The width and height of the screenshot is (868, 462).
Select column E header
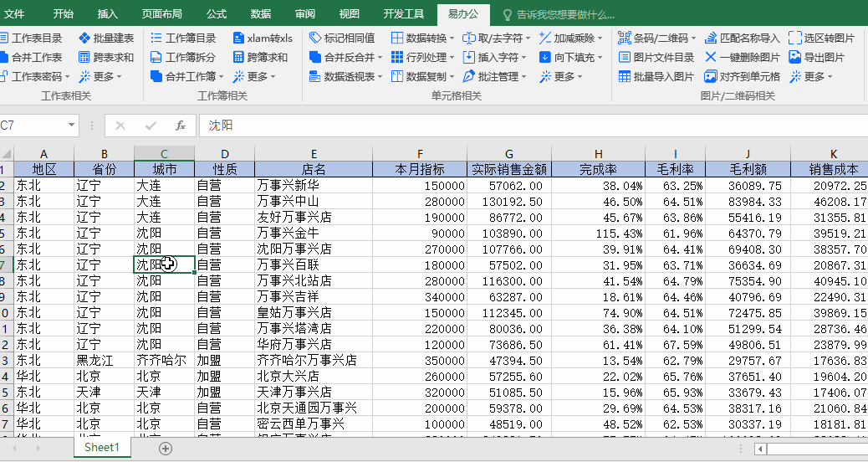[314, 154]
